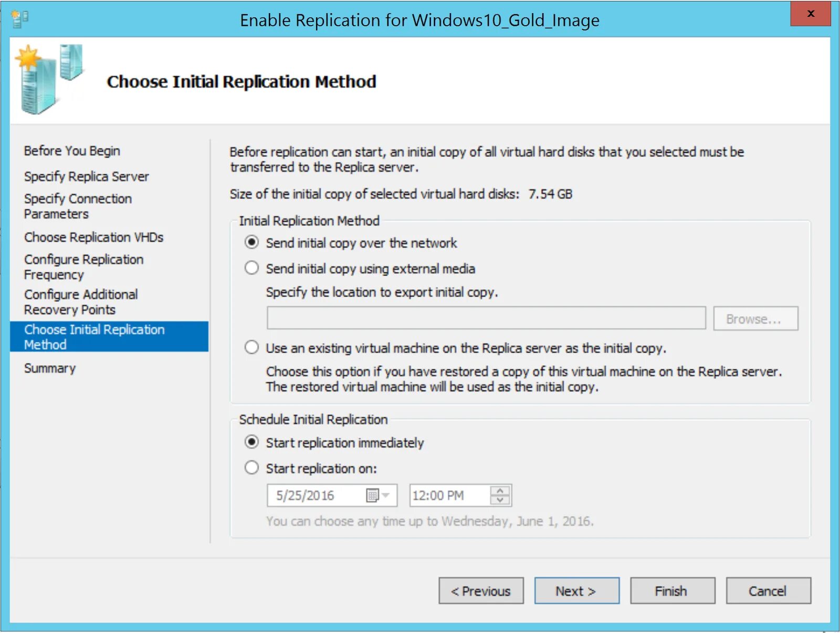
Task: Click the Cancel button
Action: (x=768, y=591)
